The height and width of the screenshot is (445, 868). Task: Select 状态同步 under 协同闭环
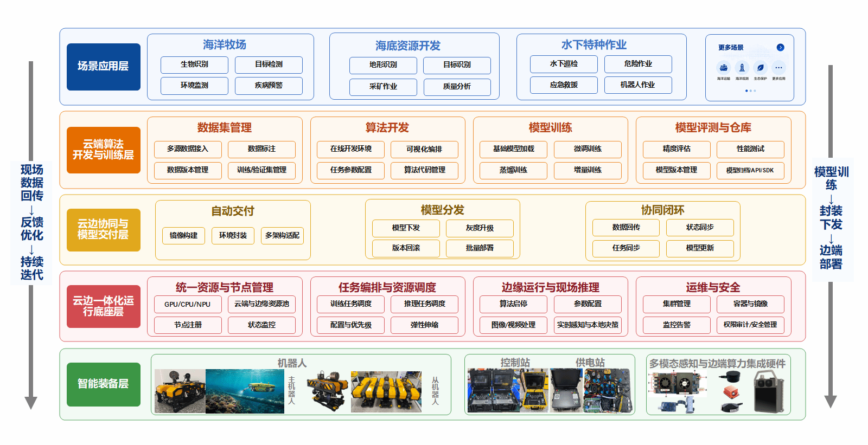[x=700, y=228]
